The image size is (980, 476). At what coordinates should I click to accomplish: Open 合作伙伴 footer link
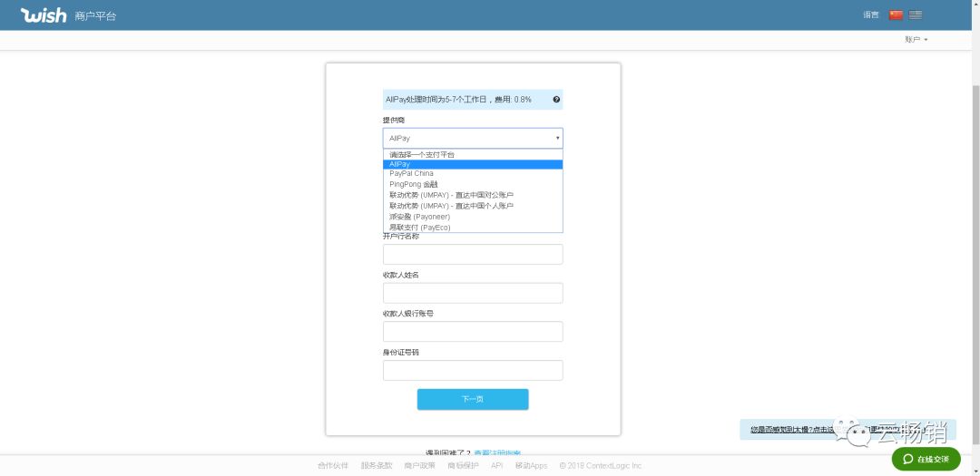tap(332, 465)
